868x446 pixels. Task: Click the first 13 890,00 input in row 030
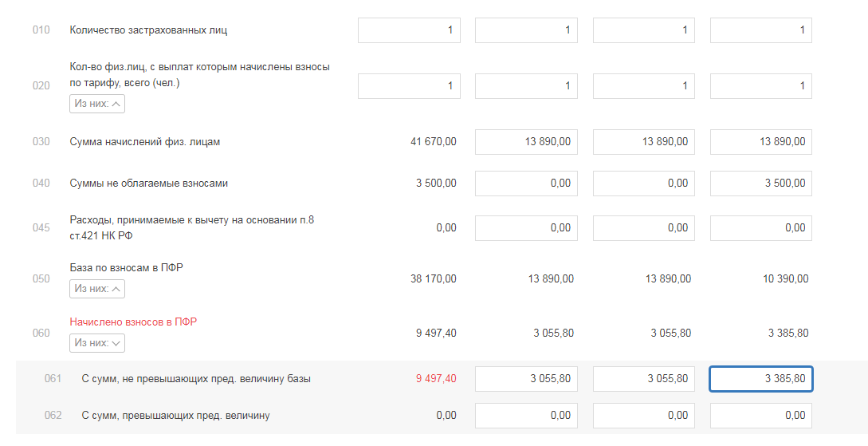click(x=526, y=143)
